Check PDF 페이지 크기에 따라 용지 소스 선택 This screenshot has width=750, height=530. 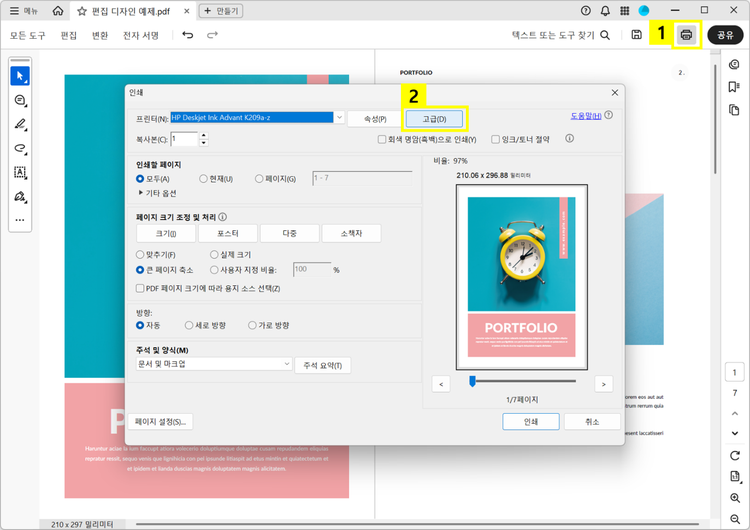(140, 288)
